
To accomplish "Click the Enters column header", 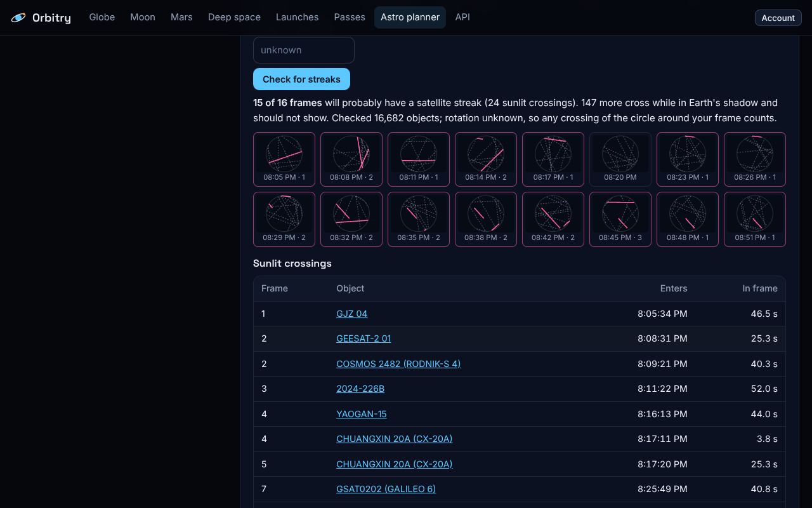I will pyautogui.click(x=674, y=288).
